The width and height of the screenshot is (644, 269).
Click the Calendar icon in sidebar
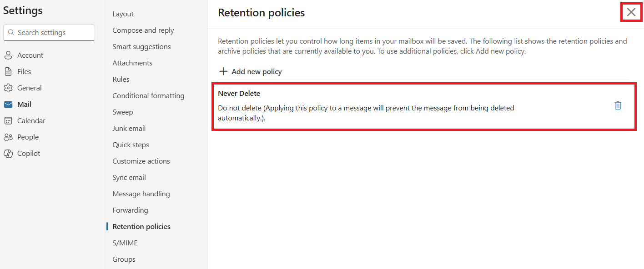(x=8, y=121)
